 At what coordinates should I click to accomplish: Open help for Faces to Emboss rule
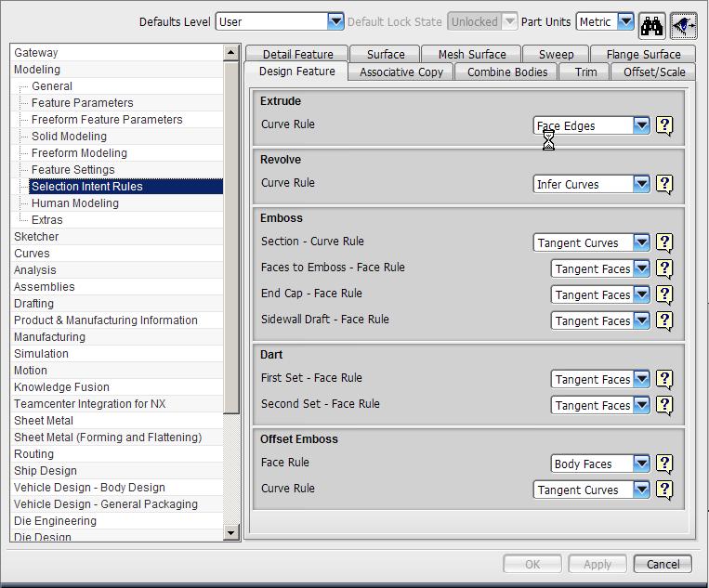tap(664, 268)
